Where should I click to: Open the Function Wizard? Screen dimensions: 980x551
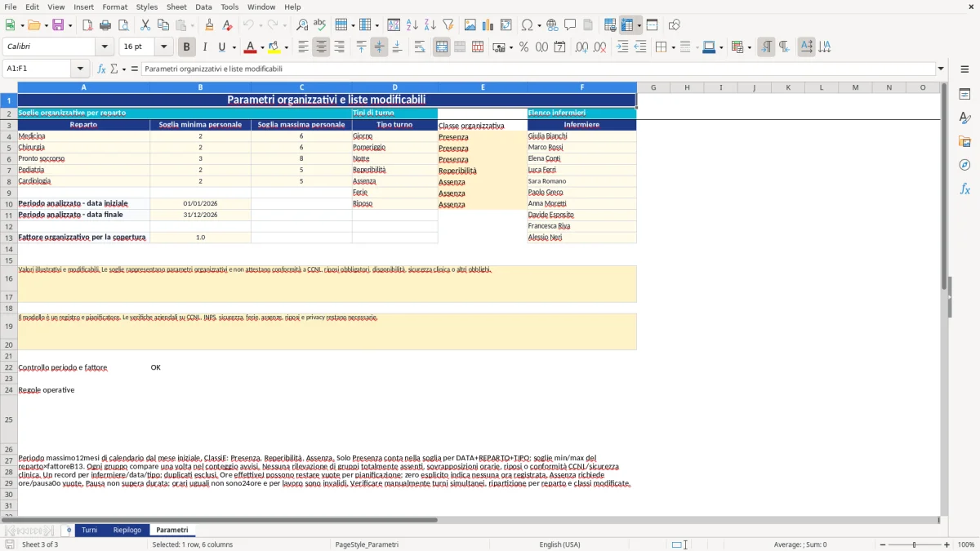[102, 69]
